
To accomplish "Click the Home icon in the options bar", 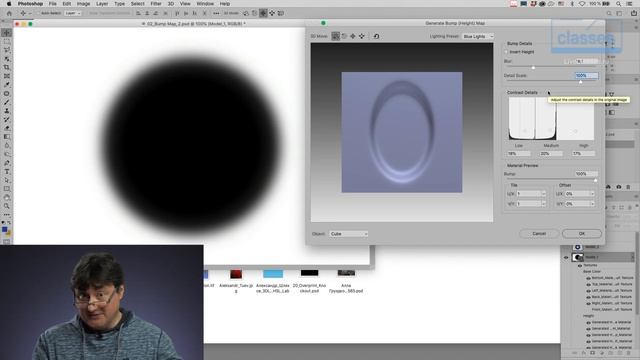I will point(9,13).
